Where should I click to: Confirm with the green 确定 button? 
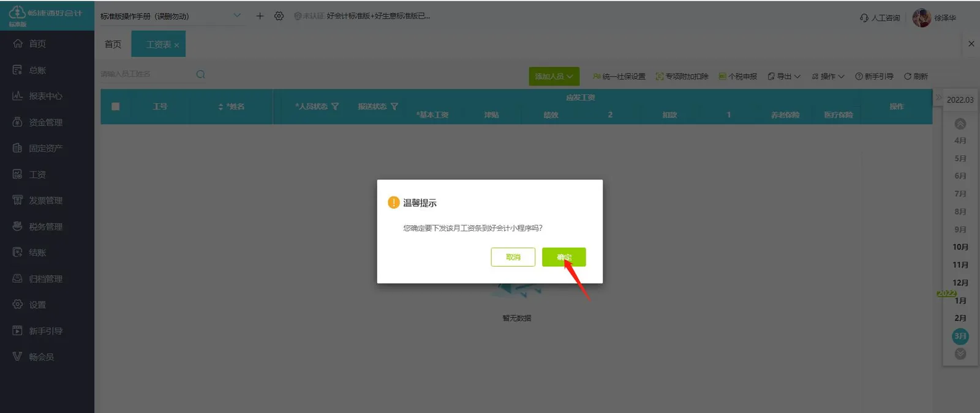(x=563, y=257)
